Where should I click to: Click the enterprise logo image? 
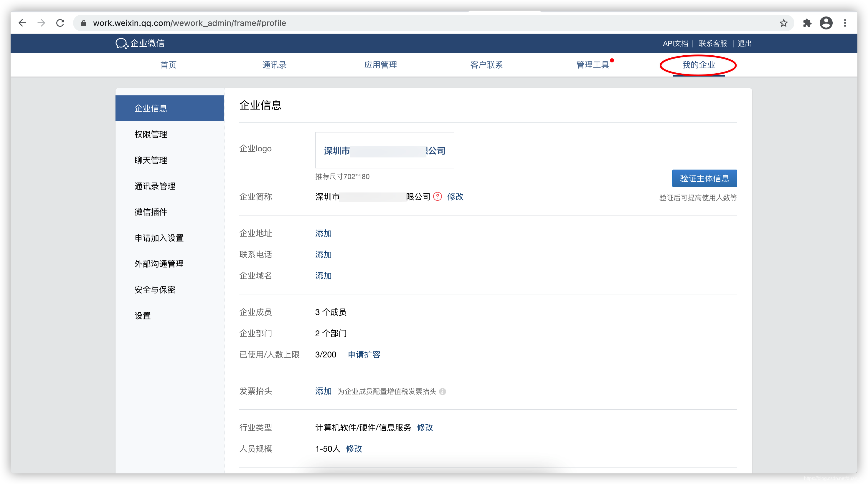[385, 150]
